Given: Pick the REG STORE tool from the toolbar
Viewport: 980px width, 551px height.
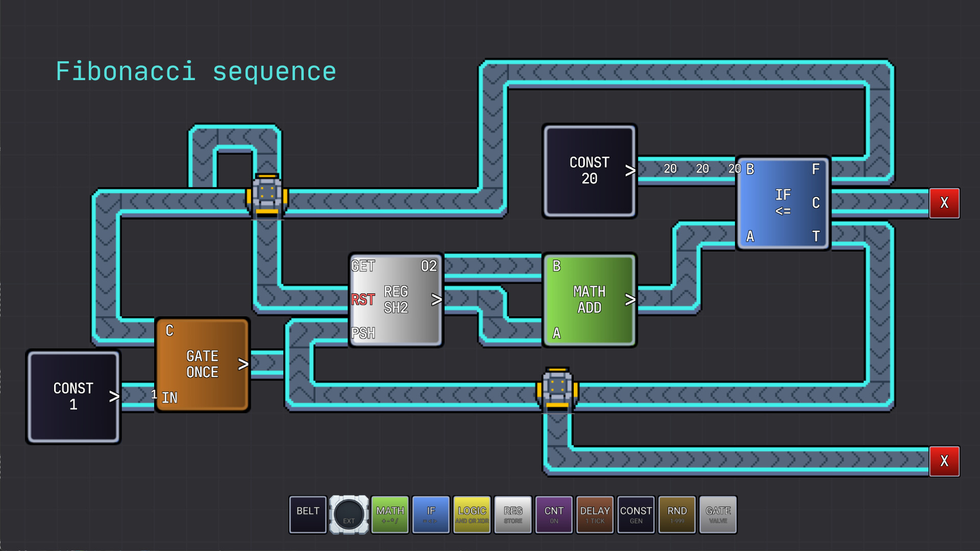Looking at the screenshot, I should [x=512, y=514].
